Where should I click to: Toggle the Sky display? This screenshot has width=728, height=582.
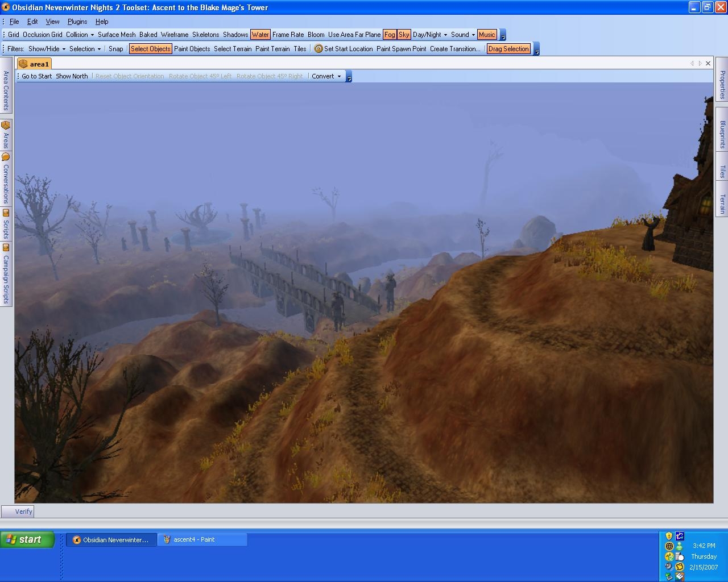tap(404, 35)
